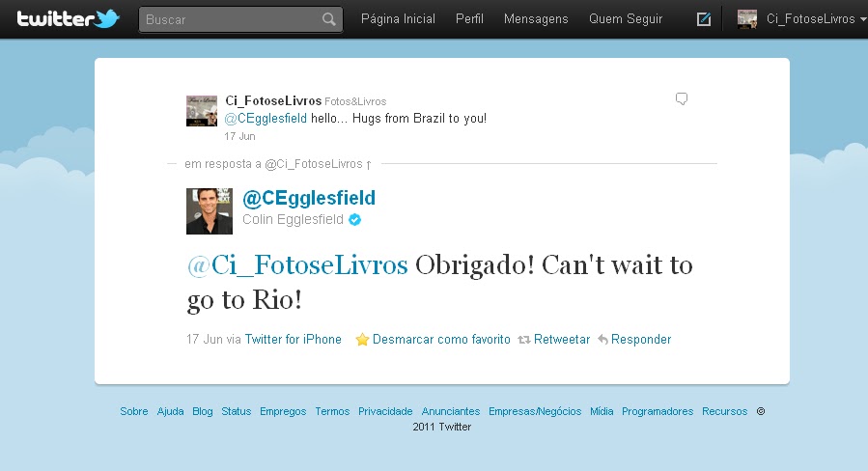Click the Ci_FotoseLivros tweet avatar thumbnail
The image size is (868, 471).
pyautogui.click(x=202, y=111)
